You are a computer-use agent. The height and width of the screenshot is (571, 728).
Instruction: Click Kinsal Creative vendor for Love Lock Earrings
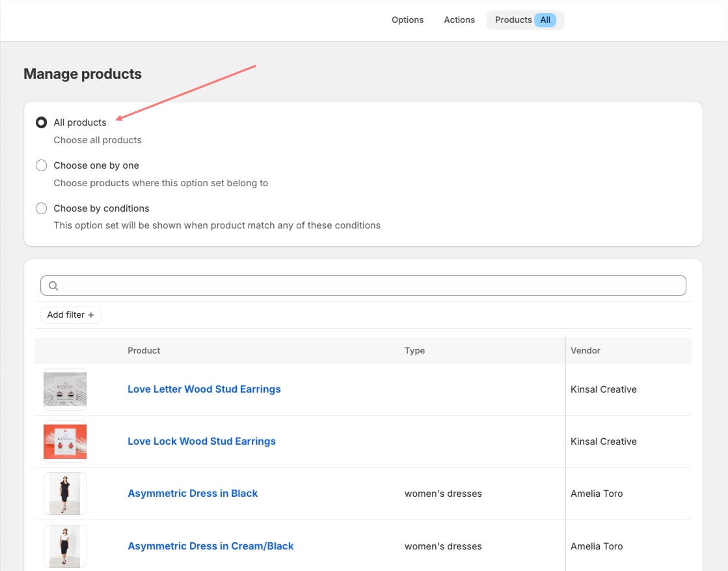tap(604, 441)
